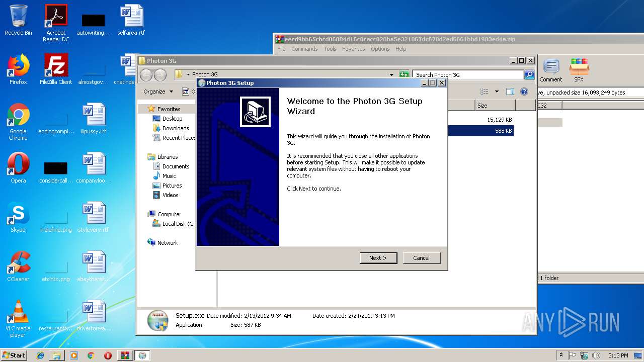Click the Favorites header in sidebar
The width and height of the screenshot is (644, 362).
click(164, 109)
